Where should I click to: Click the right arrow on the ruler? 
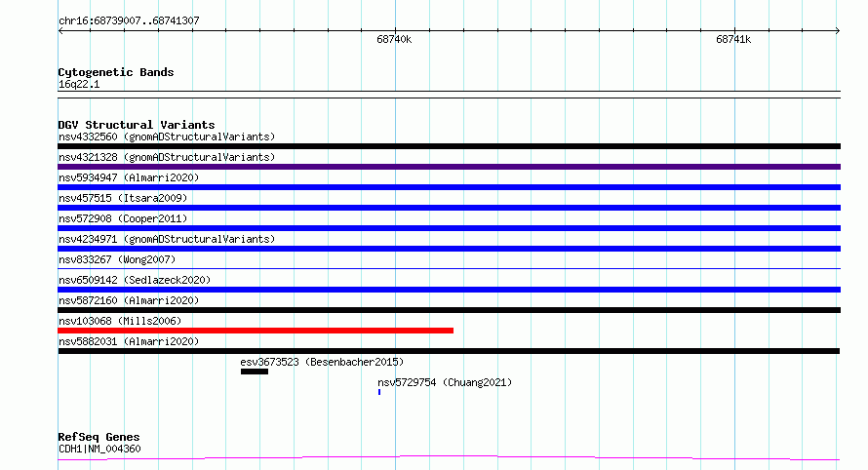(837, 30)
